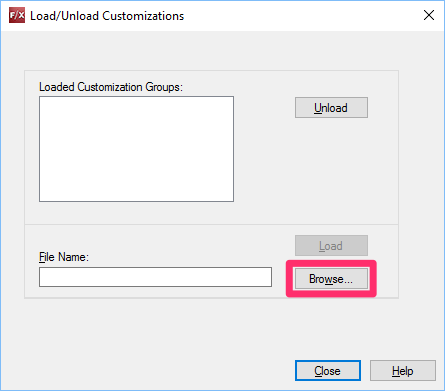Focus the File Name text field
The width and height of the screenshot is (445, 391).
click(x=155, y=277)
